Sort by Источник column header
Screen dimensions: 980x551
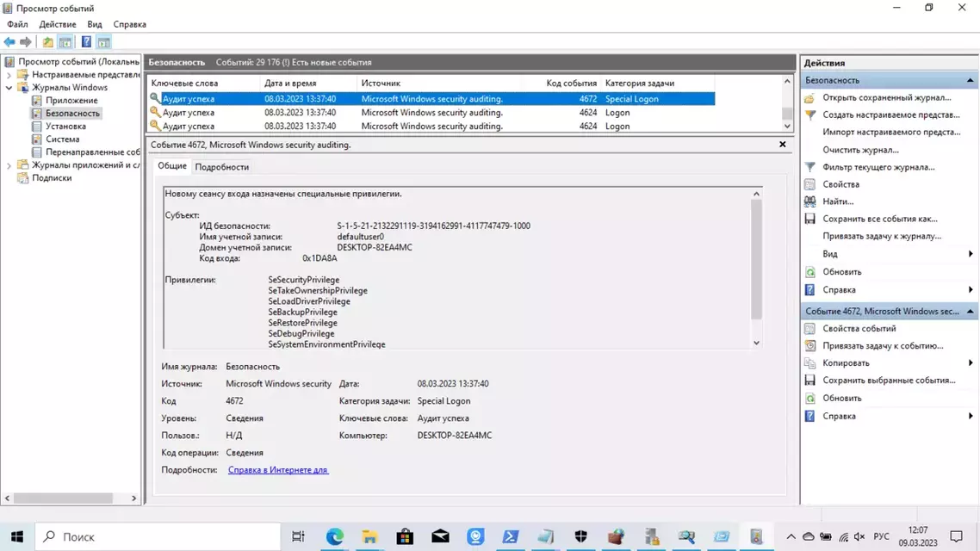click(450, 84)
